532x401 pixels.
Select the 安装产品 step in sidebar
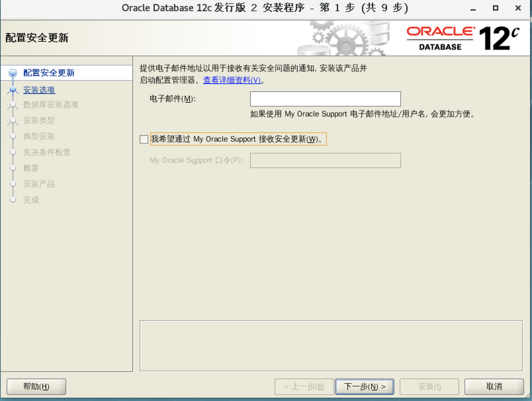pos(38,184)
